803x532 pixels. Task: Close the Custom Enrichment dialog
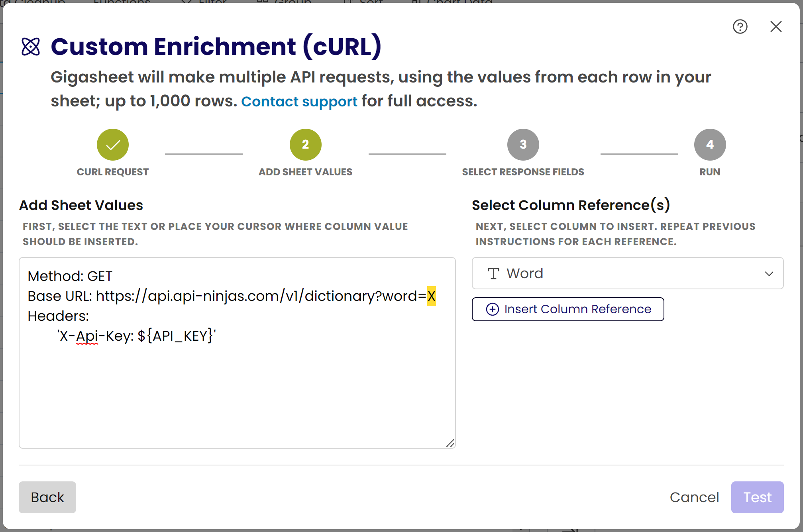point(776,26)
